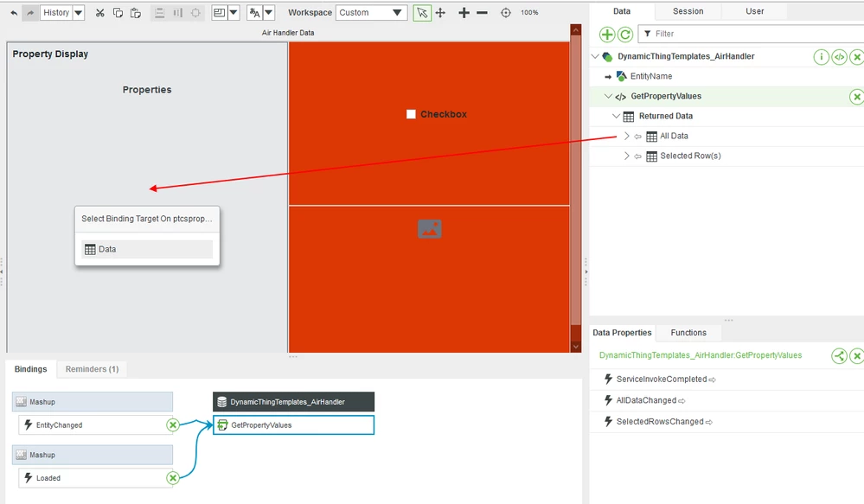Viewport: 864px width, 504px height.
Task: Click the Air Handler Data label
Action: [x=288, y=33]
